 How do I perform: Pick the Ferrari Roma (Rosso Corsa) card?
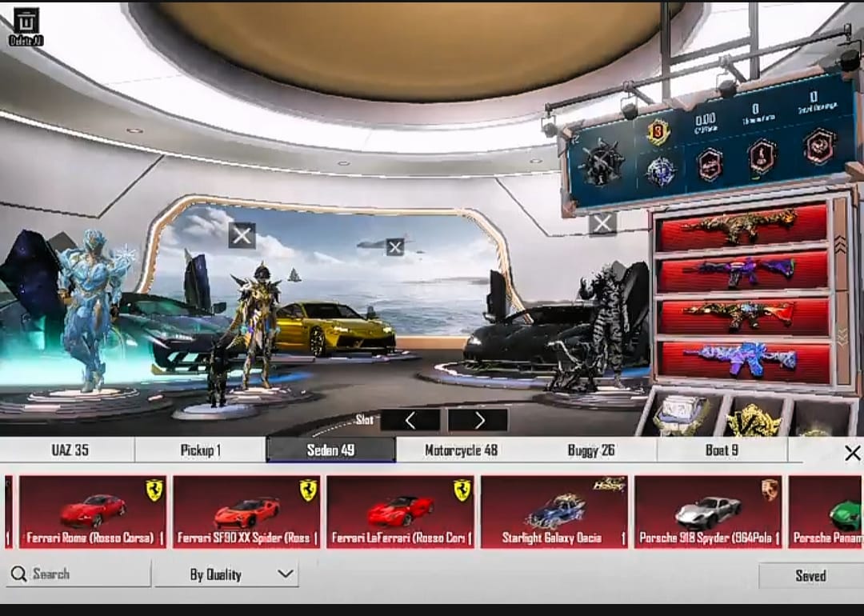pos(93,512)
